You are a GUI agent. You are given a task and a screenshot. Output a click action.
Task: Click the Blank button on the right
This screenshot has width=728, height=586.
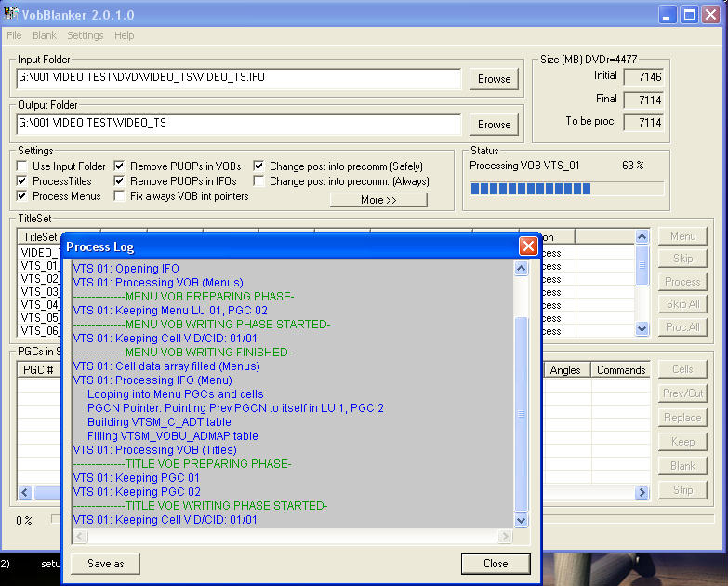pyautogui.click(x=682, y=466)
